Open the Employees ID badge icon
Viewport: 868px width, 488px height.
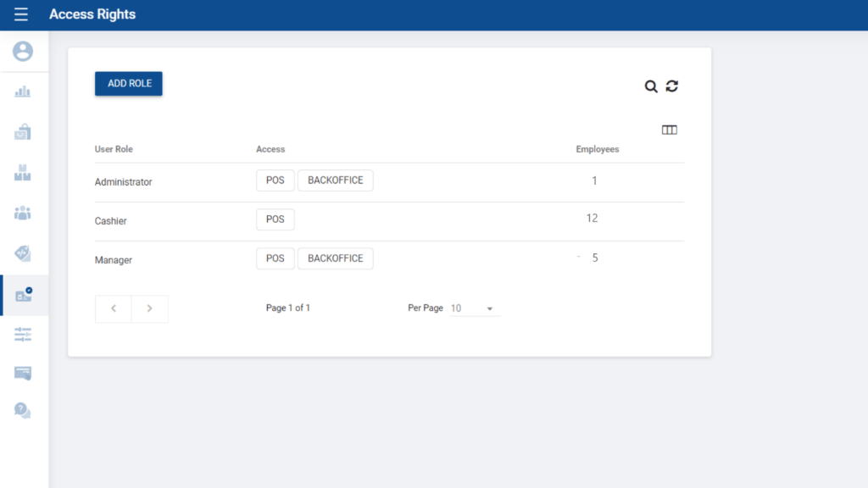point(24,295)
